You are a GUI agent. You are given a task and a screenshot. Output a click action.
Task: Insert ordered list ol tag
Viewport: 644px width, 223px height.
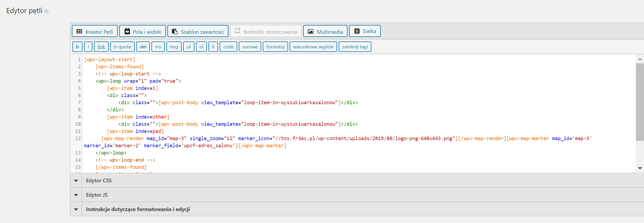pyautogui.click(x=201, y=47)
